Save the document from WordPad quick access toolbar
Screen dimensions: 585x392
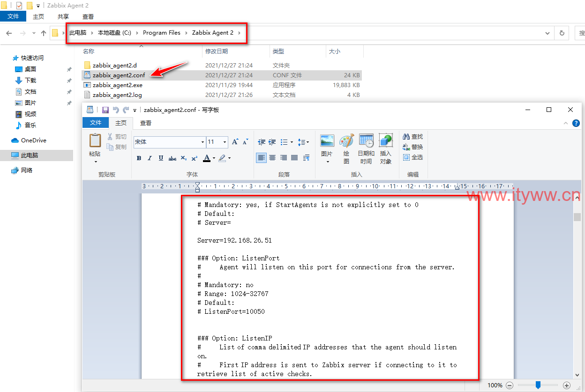[x=105, y=110]
